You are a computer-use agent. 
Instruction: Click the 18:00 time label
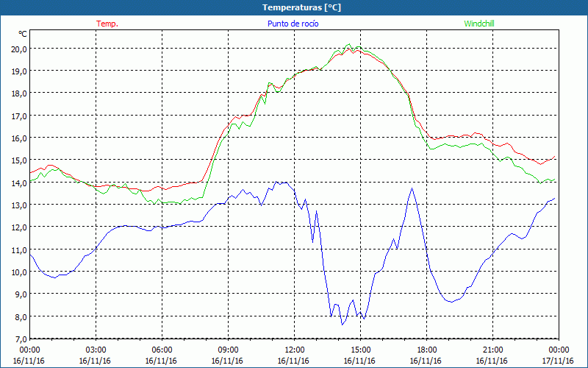(427, 350)
